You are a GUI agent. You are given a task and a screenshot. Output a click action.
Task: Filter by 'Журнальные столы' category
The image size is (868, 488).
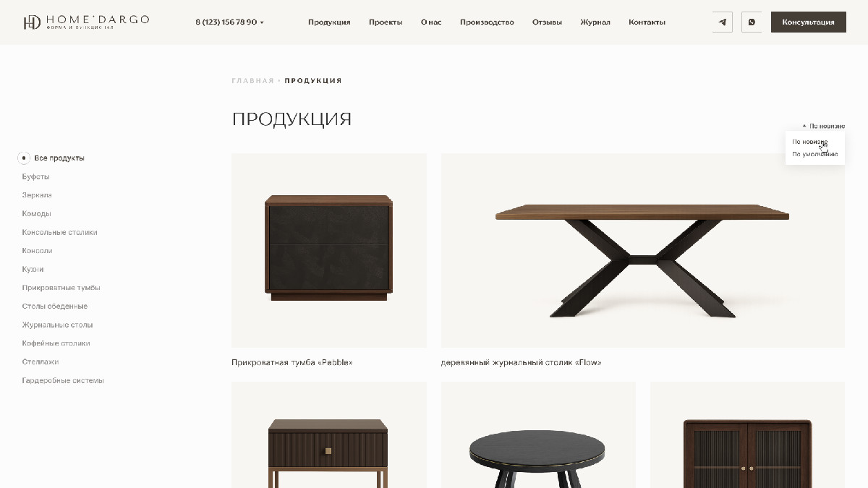tap(57, 325)
